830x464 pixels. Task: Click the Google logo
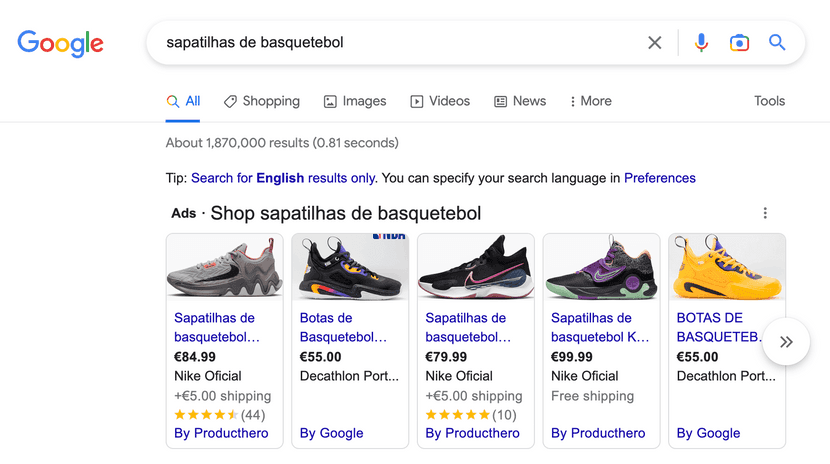[x=61, y=43]
